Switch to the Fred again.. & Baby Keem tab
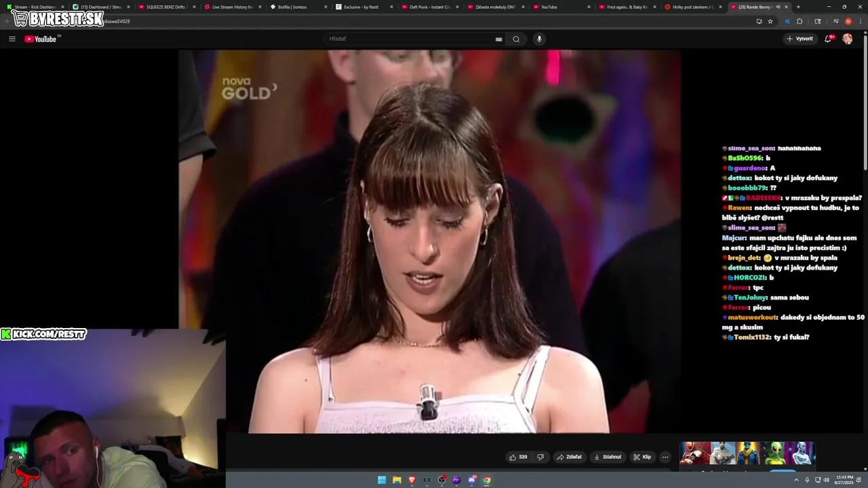This screenshot has height=488, width=868. pyautogui.click(x=626, y=7)
